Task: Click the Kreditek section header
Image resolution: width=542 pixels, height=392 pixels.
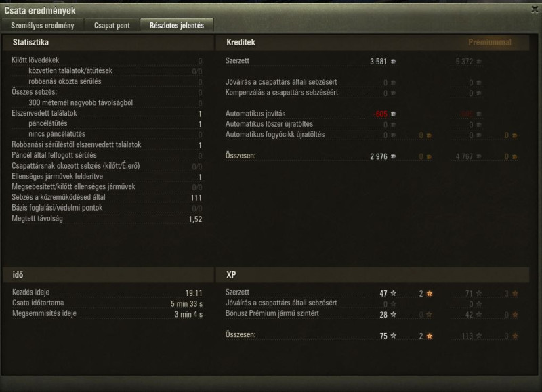Action: (x=241, y=43)
